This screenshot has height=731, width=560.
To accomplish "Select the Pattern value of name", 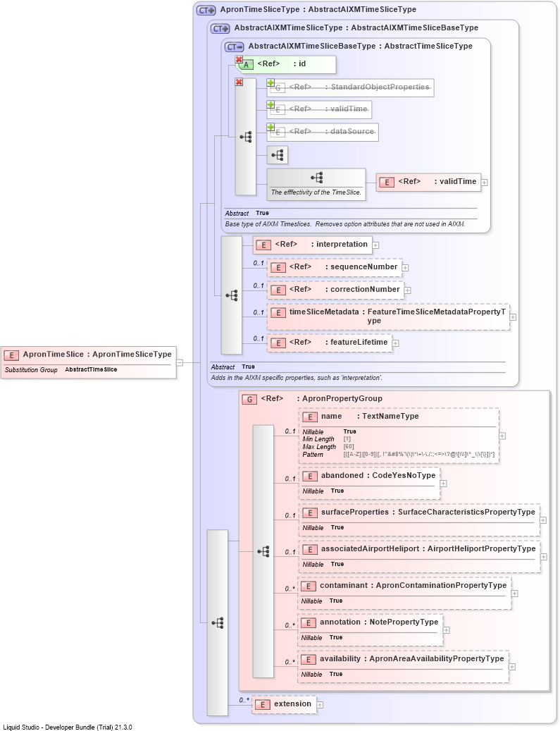I will coord(419,455).
